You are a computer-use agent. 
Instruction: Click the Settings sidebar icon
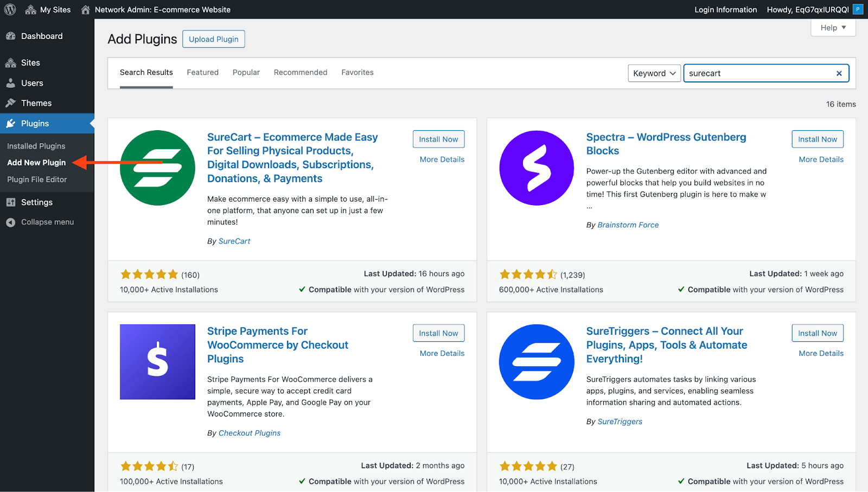10,202
